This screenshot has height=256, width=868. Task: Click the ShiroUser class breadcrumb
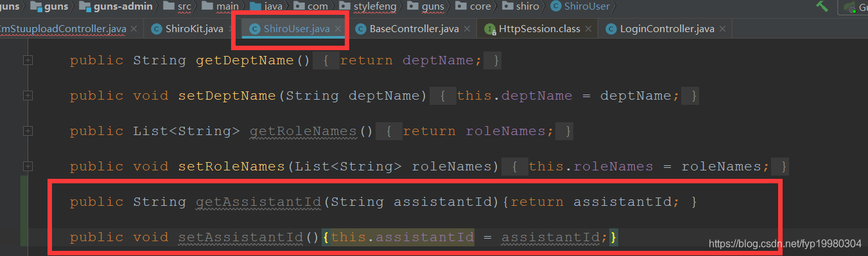pos(580,6)
